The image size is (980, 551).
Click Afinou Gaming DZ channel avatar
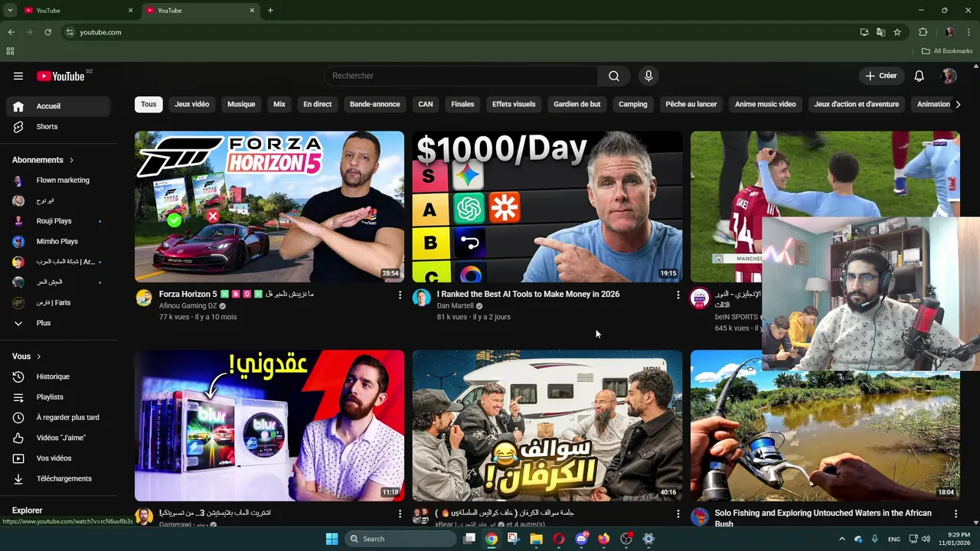144,298
